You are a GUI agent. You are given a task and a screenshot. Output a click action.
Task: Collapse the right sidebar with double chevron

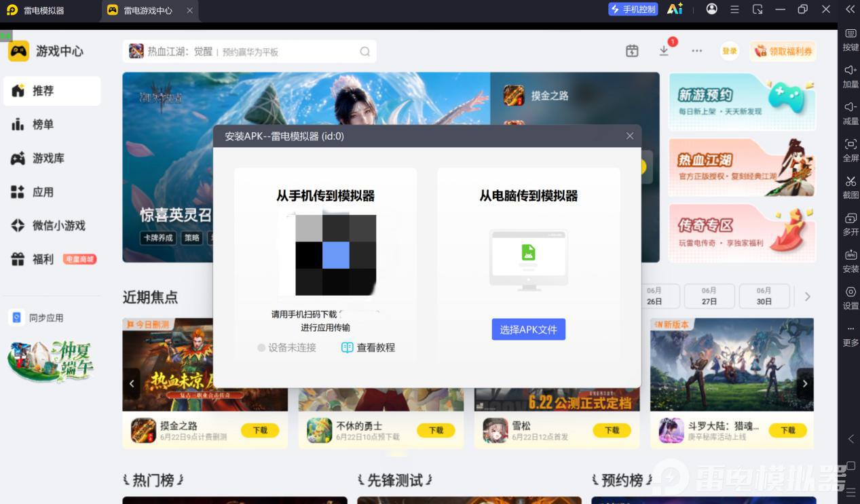point(850,9)
